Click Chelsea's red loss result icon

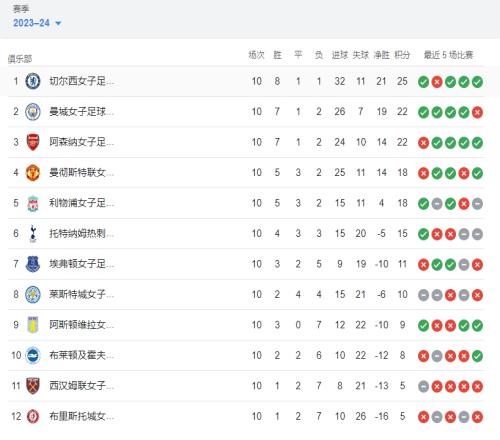(437, 82)
